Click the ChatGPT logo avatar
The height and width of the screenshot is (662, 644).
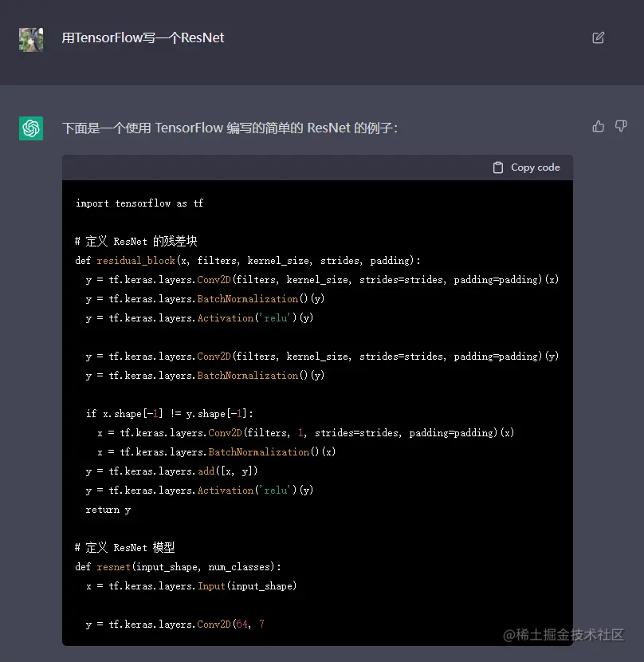pyautogui.click(x=31, y=128)
